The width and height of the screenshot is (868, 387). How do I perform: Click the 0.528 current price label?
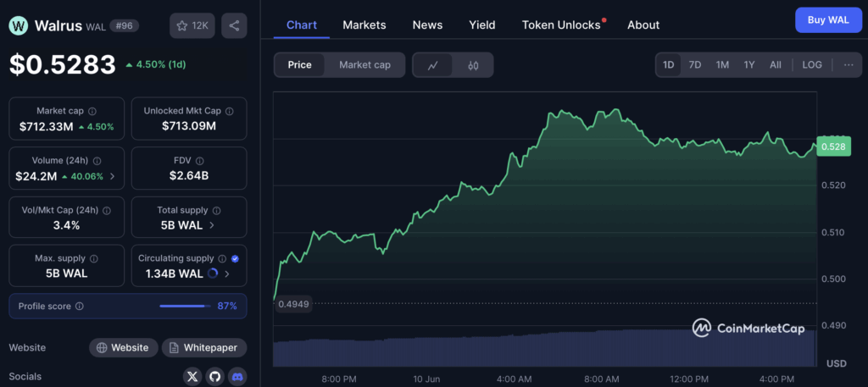coord(833,147)
